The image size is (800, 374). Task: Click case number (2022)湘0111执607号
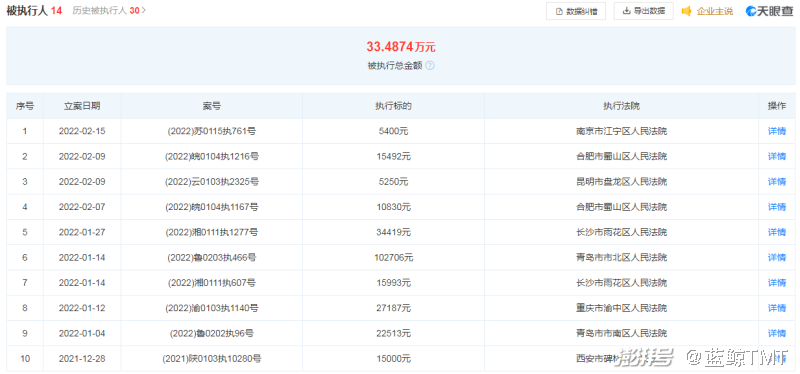click(212, 283)
